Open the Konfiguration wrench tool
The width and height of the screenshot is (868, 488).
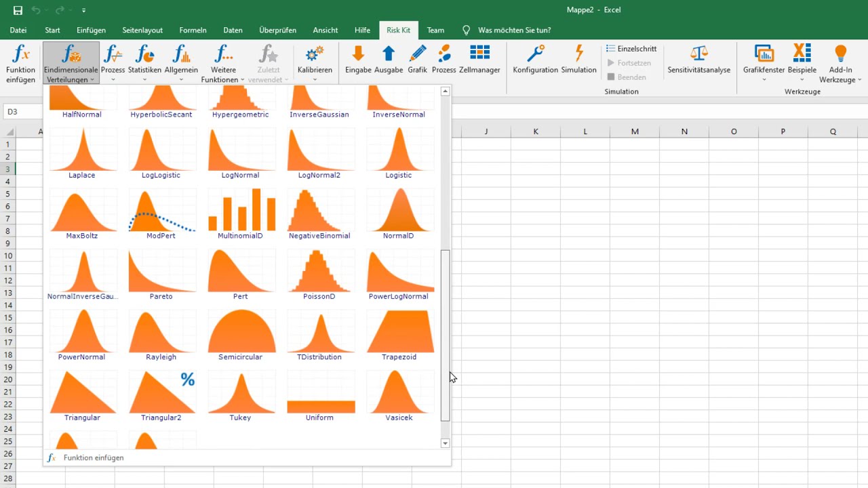pyautogui.click(x=536, y=60)
